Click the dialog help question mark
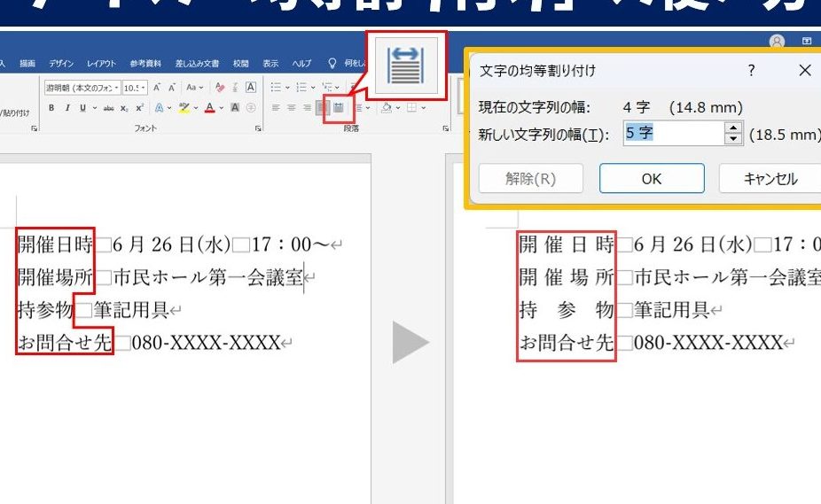 [x=751, y=70]
